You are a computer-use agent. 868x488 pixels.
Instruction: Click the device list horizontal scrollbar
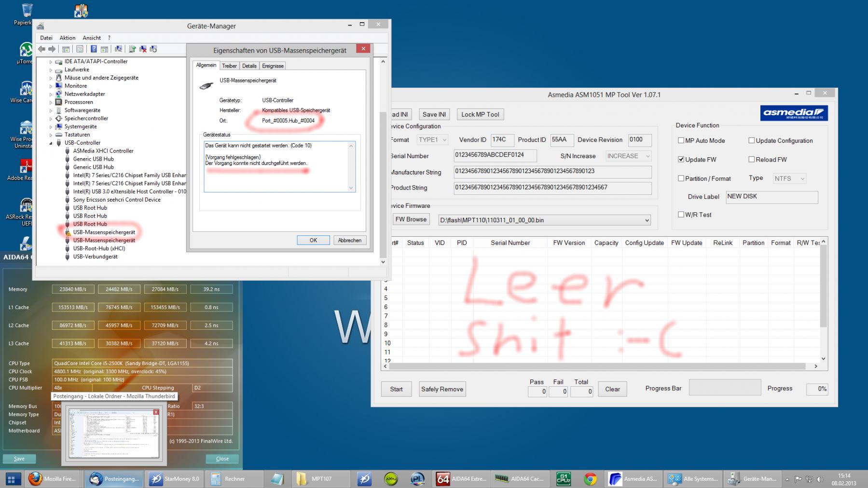[x=601, y=366]
